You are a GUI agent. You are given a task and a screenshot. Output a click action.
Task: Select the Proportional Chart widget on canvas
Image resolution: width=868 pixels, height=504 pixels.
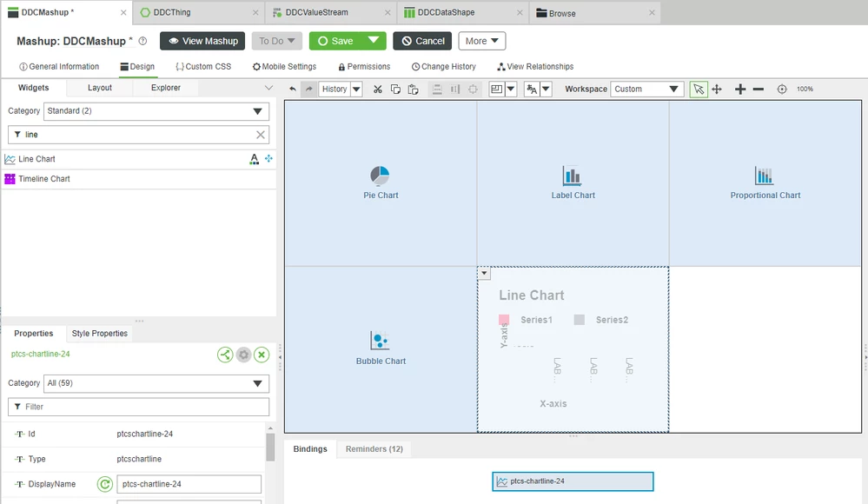[x=765, y=182]
